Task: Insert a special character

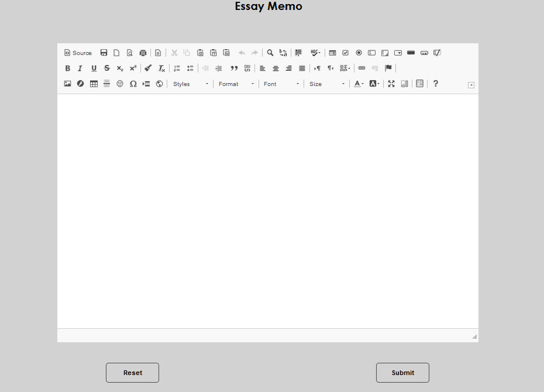Action: [133, 84]
